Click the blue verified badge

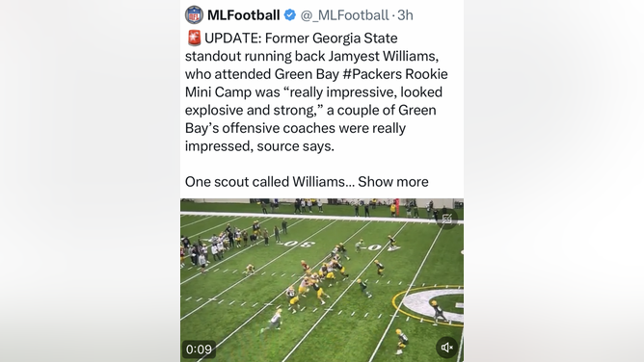(290, 15)
